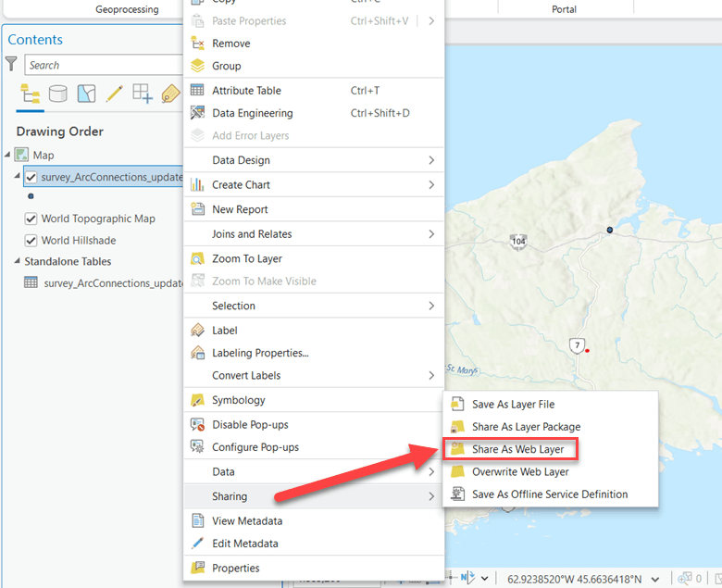Expand the Convert Labels submenu arrow
722x588 pixels.
431,375
